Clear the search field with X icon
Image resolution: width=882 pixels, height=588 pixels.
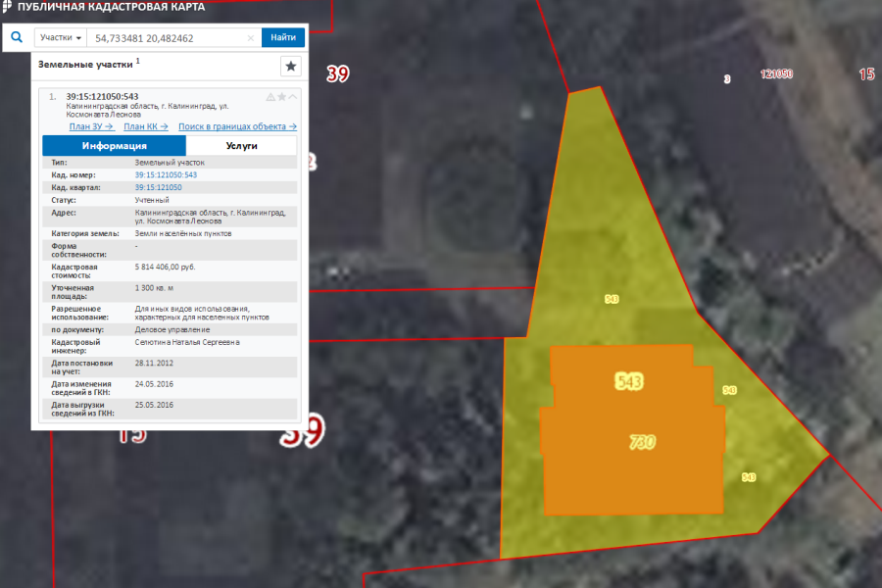click(251, 38)
